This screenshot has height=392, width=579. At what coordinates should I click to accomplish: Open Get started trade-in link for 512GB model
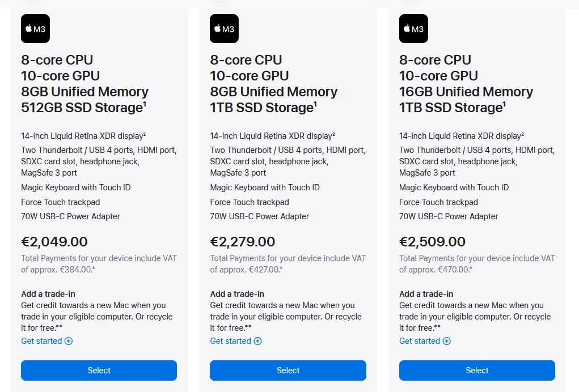pyautogui.click(x=47, y=341)
